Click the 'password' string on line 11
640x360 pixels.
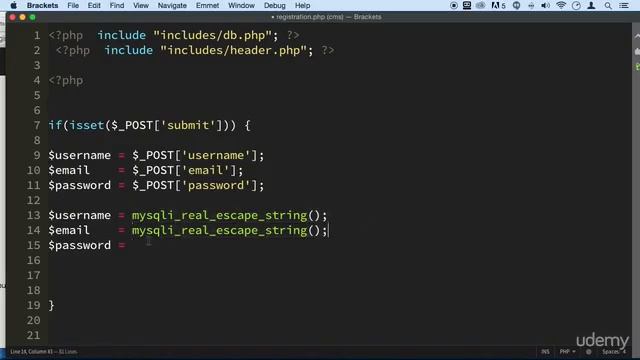216,185
